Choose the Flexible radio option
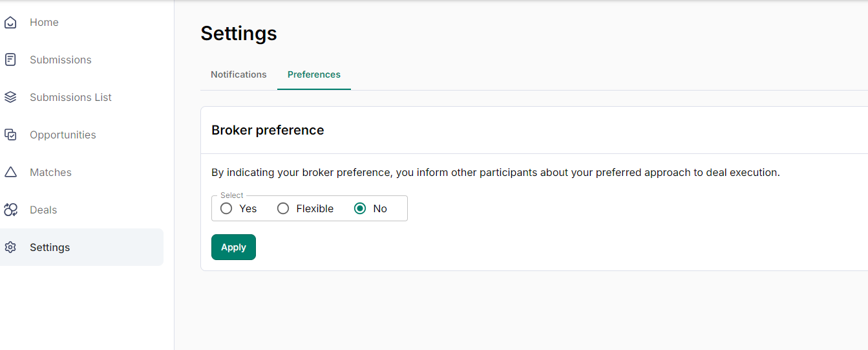 283,208
